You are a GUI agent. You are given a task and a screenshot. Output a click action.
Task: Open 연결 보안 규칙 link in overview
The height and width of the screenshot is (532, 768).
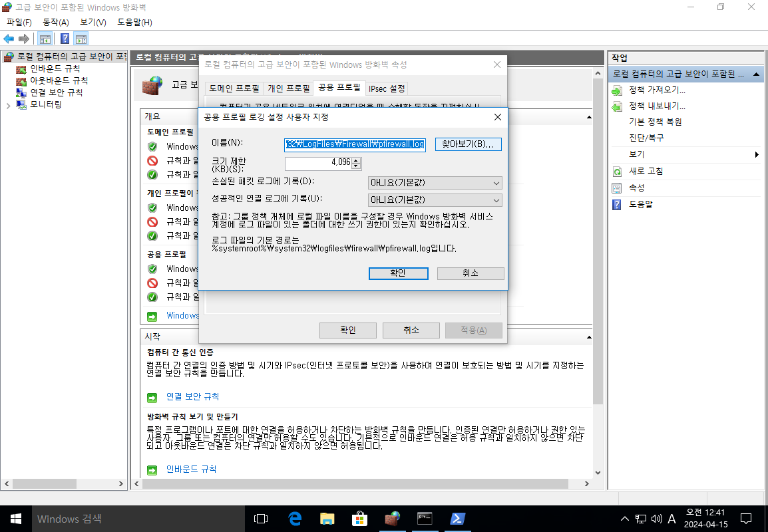pyautogui.click(x=192, y=397)
